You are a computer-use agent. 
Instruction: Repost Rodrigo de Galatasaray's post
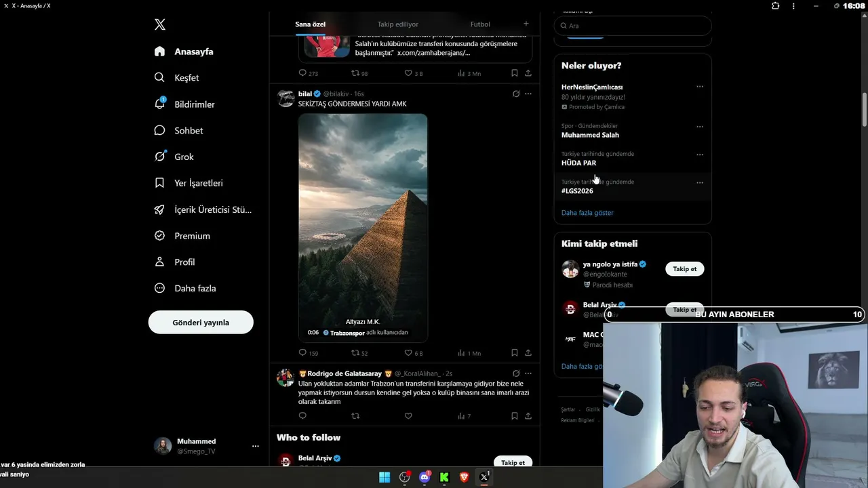click(355, 416)
